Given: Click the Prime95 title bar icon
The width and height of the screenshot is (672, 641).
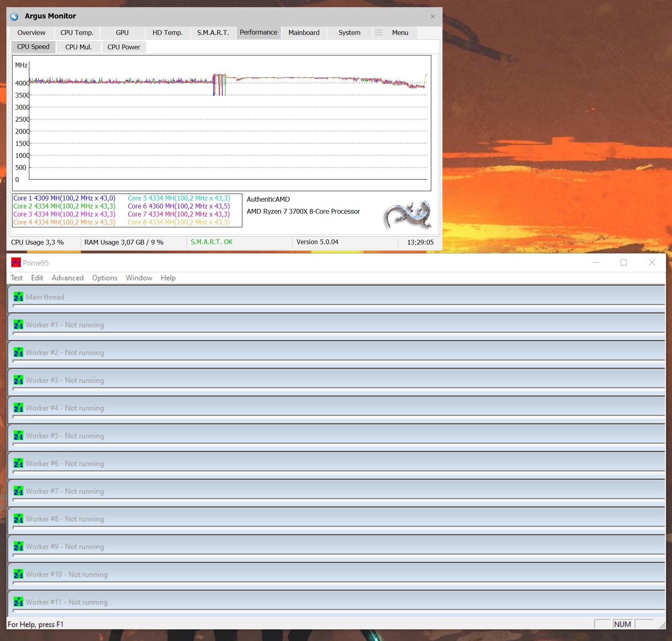Looking at the screenshot, I should [x=16, y=263].
